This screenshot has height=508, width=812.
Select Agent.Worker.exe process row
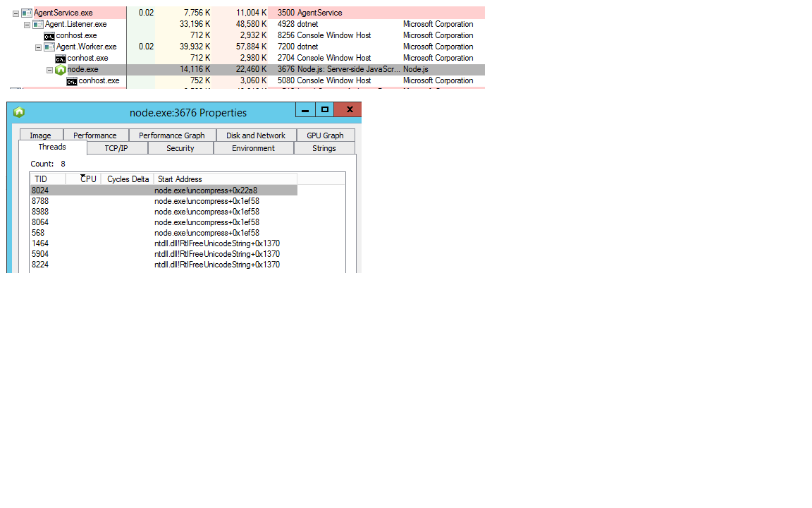point(247,47)
